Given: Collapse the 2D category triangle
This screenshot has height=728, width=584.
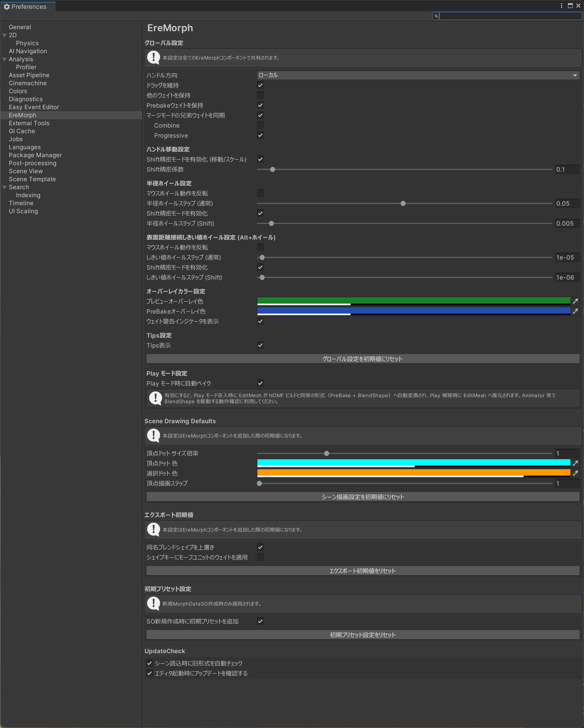Looking at the screenshot, I should 4,35.
